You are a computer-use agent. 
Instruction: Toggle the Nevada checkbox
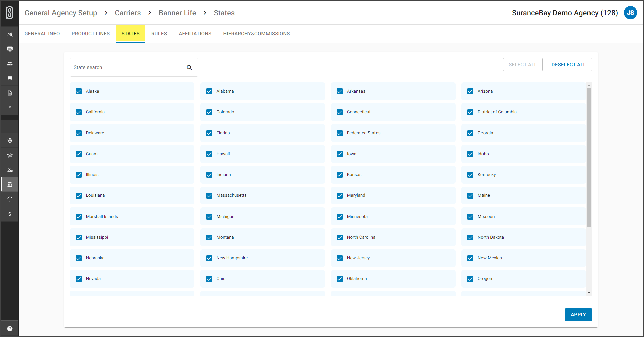(x=79, y=279)
